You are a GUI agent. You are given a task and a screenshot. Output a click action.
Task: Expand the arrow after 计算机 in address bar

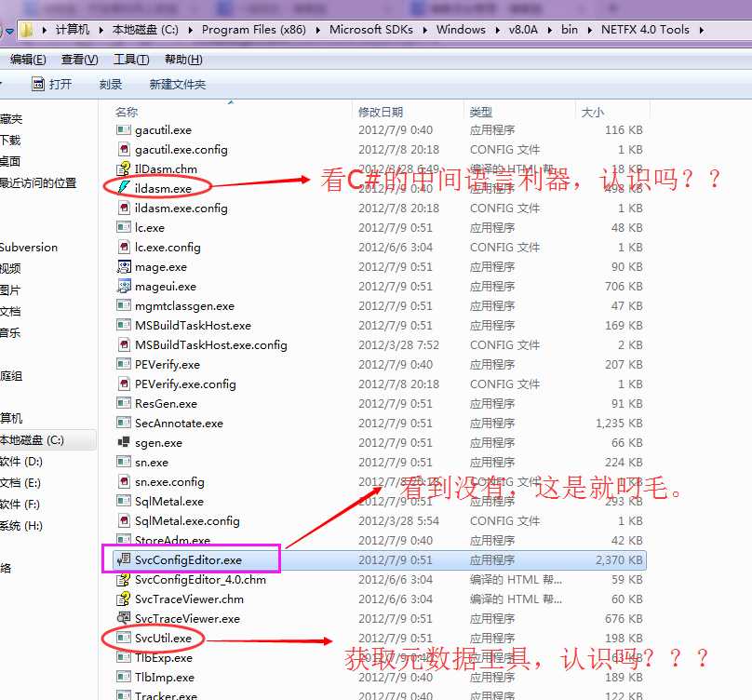click(101, 30)
